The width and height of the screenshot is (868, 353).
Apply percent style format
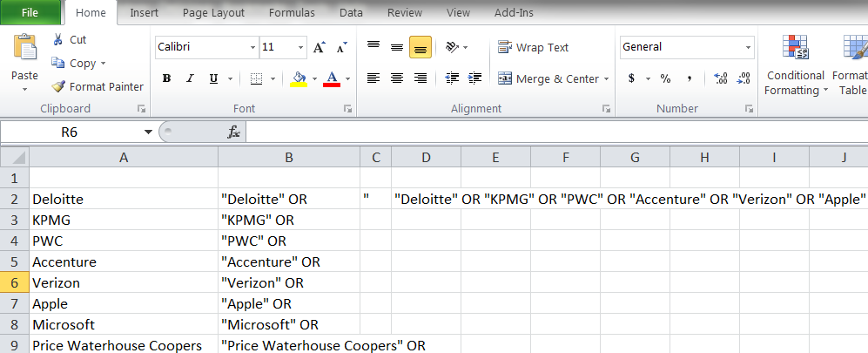[665, 78]
